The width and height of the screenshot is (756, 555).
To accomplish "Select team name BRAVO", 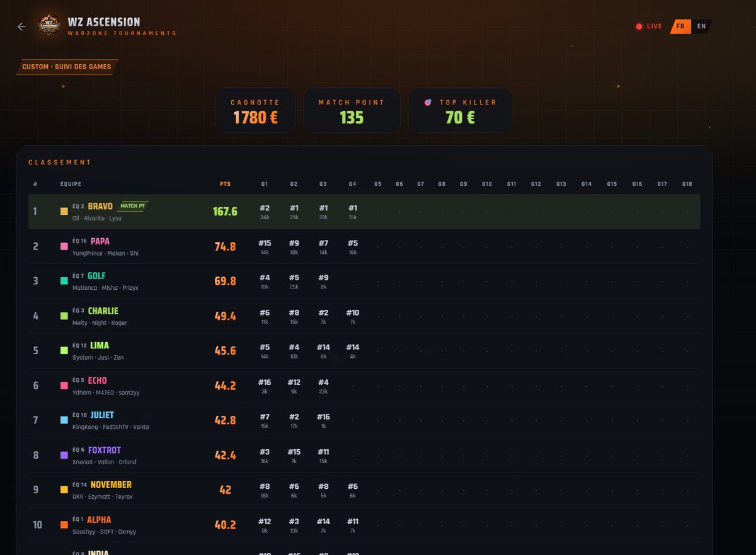I will (x=100, y=206).
